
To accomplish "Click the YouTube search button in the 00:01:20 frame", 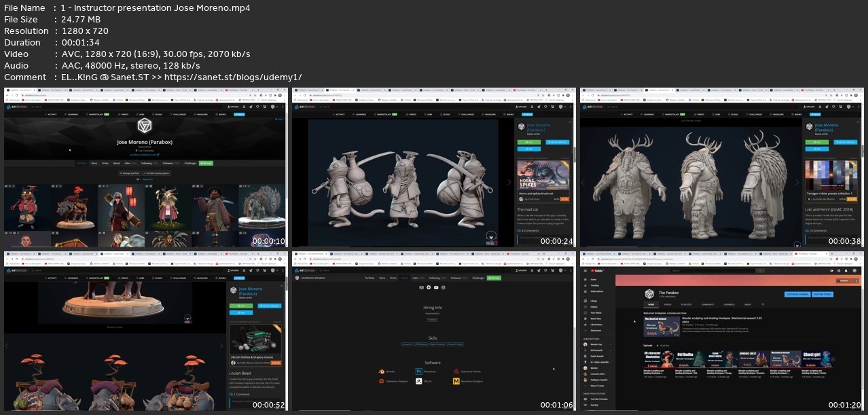I will [760, 270].
